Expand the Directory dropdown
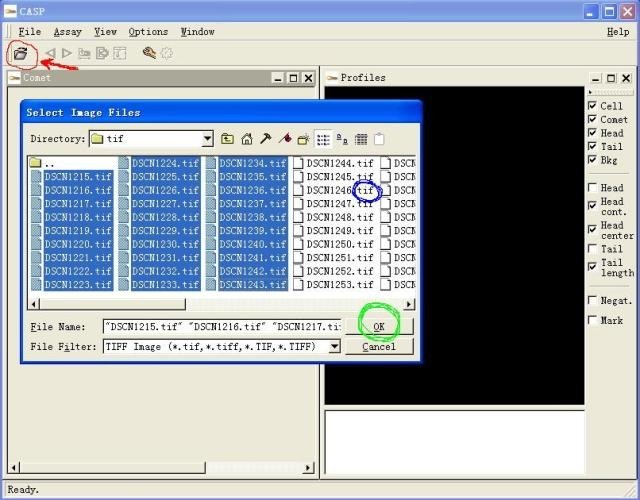The height and width of the screenshot is (500, 640). [x=207, y=139]
